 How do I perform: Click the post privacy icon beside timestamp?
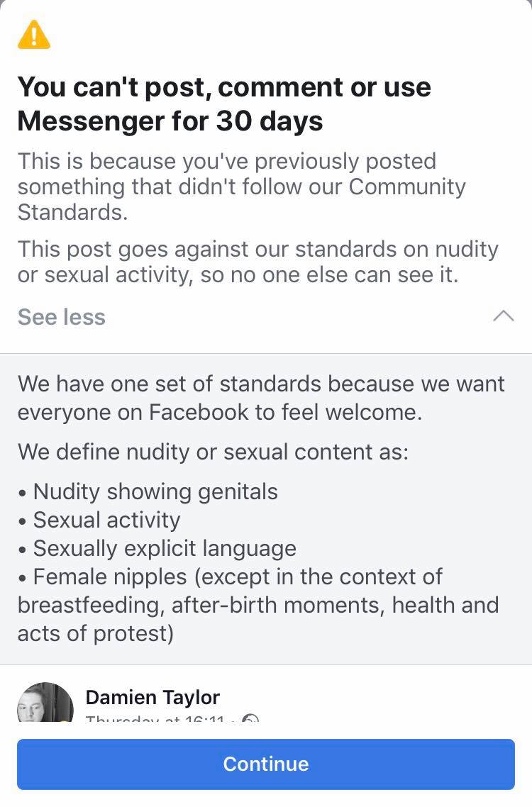(x=250, y=719)
